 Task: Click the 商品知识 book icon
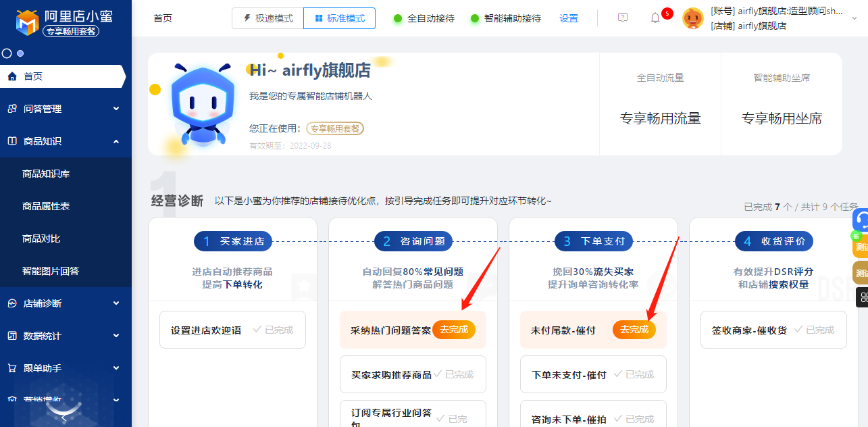coord(12,141)
